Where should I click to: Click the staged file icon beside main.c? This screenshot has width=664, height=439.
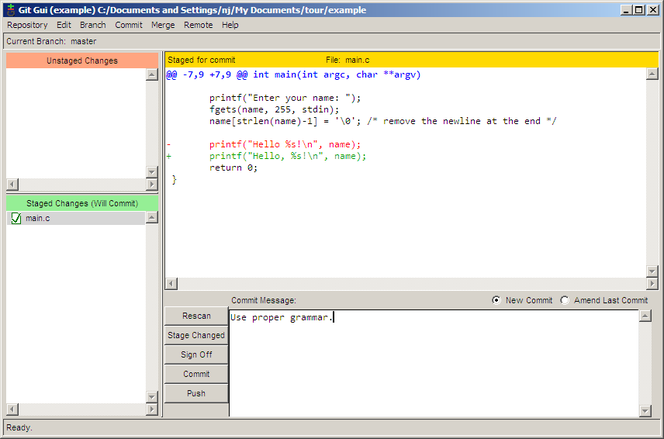pos(15,218)
